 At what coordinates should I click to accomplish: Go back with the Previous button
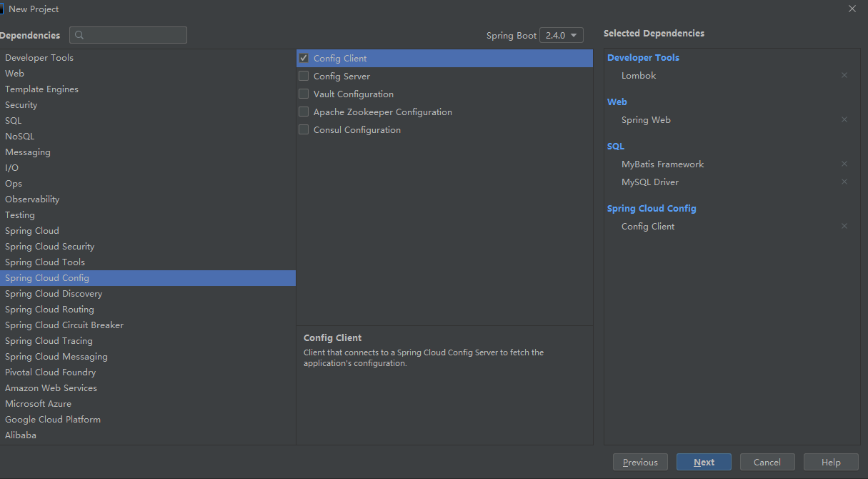(640, 462)
